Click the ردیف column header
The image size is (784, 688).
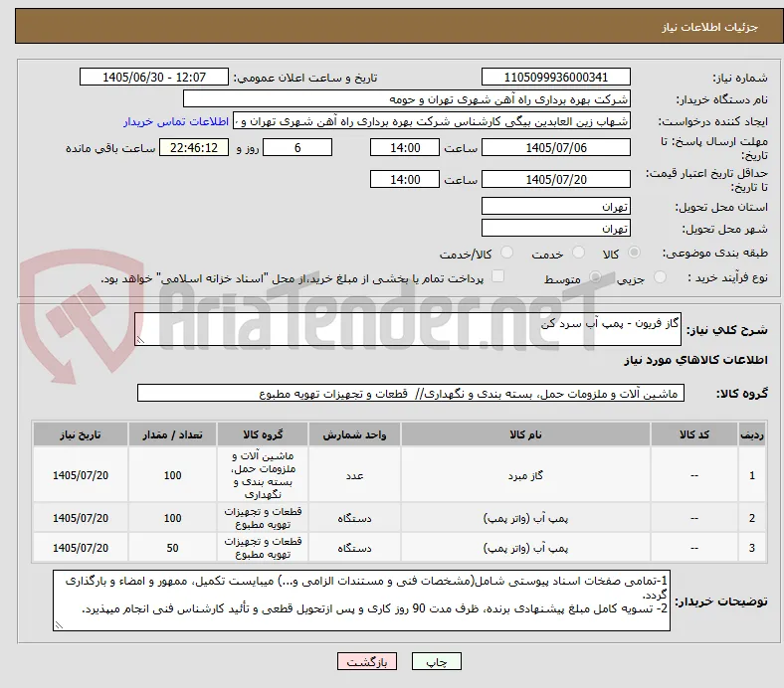(751, 434)
